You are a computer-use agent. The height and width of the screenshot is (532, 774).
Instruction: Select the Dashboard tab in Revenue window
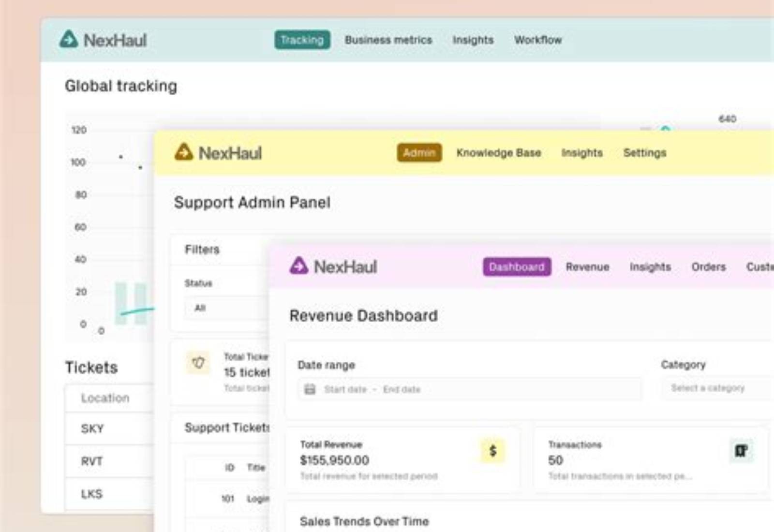click(517, 266)
